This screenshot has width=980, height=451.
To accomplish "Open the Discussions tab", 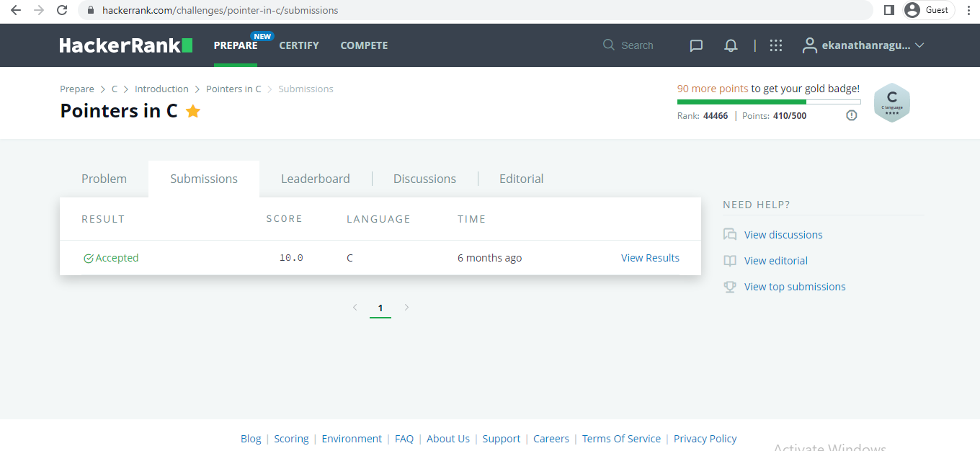I will pyautogui.click(x=424, y=179).
